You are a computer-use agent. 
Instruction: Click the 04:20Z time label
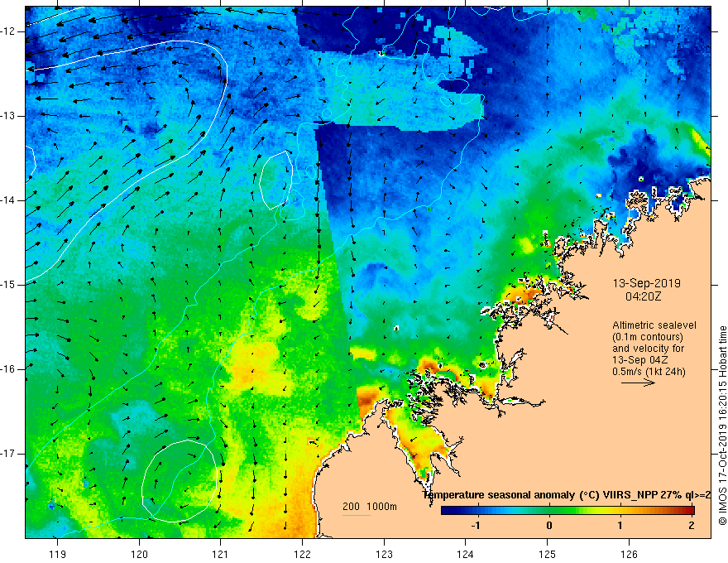click(643, 296)
